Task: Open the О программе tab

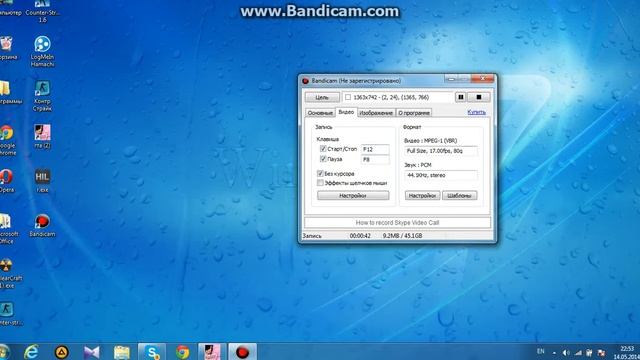Action: 414,113
